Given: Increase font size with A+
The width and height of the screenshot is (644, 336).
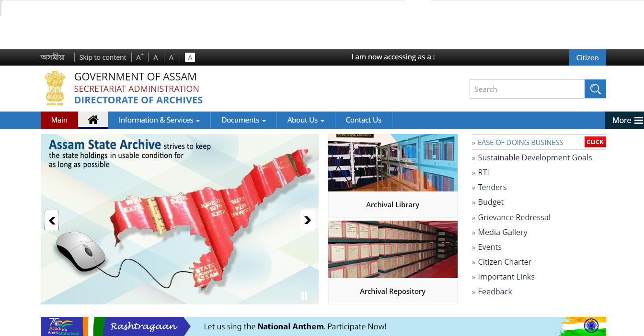Looking at the screenshot, I should coord(139,57).
